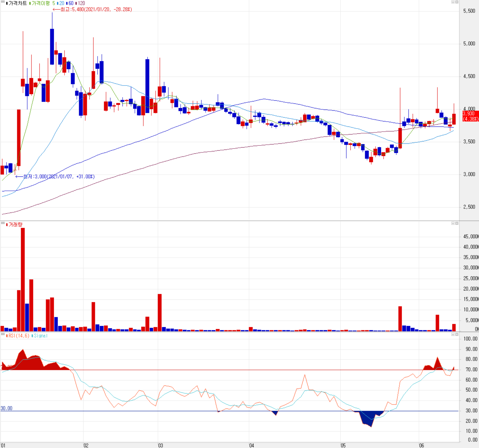Select the 거래량 legend label
This screenshot has width=479, height=448.
[x=15, y=225]
